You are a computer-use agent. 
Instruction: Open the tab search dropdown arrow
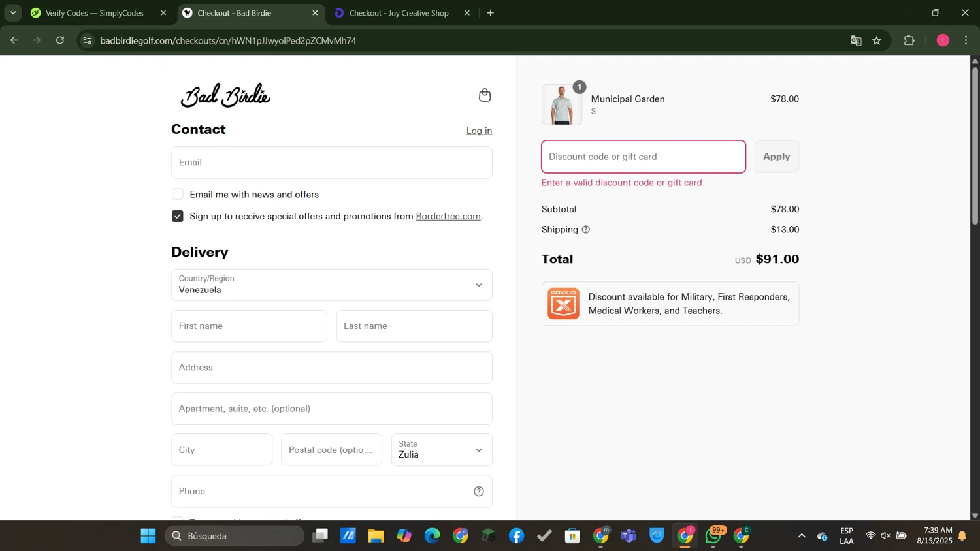(13, 13)
